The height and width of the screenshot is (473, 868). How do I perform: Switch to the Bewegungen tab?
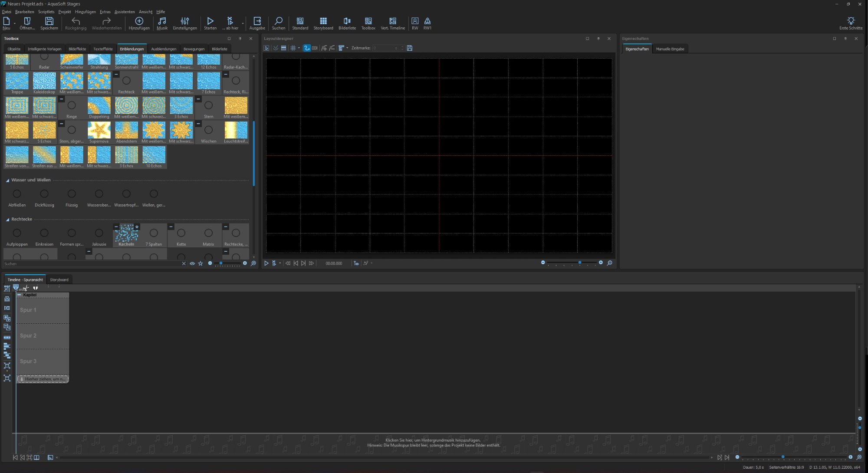[x=194, y=49]
